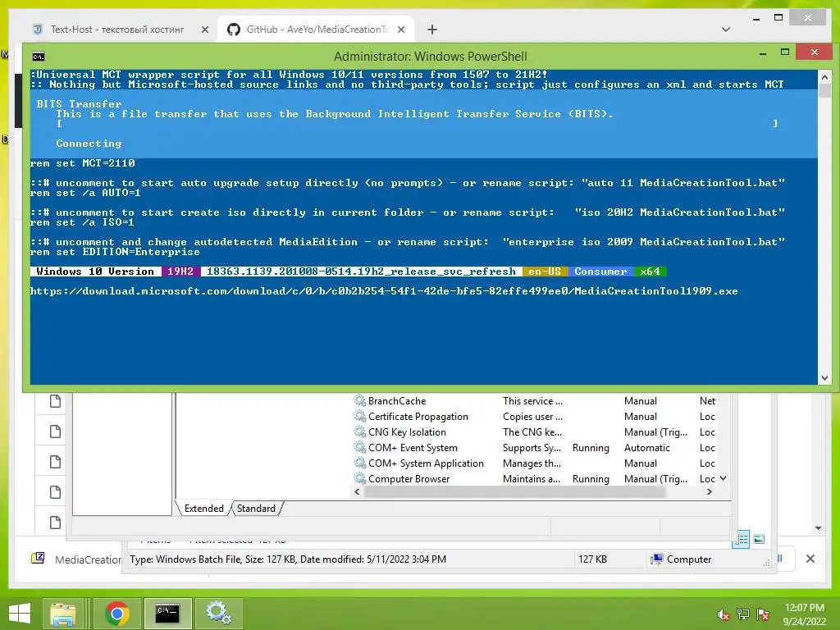Open a new browser tab

(x=431, y=30)
